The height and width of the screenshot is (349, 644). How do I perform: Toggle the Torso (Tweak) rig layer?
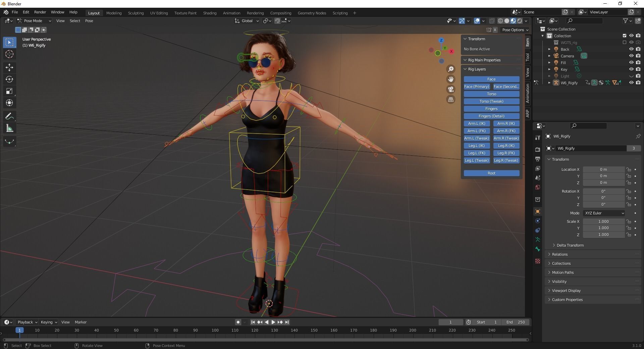point(491,101)
